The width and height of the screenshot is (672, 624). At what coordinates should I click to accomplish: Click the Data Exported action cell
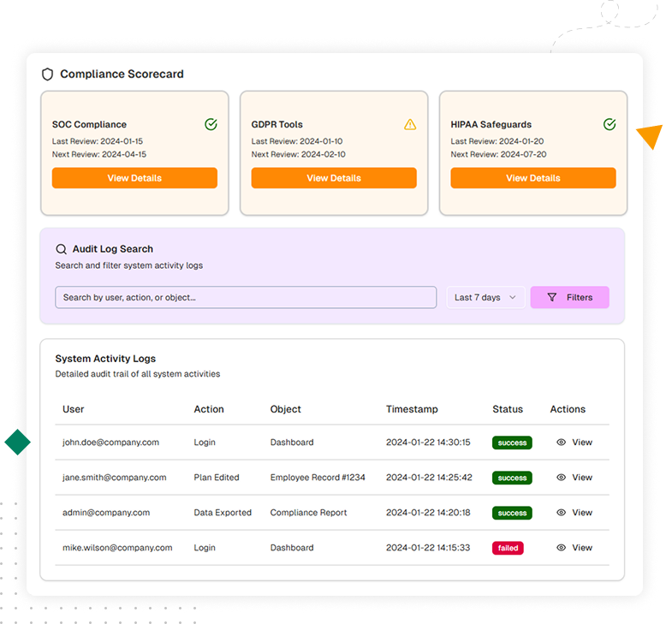223,513
